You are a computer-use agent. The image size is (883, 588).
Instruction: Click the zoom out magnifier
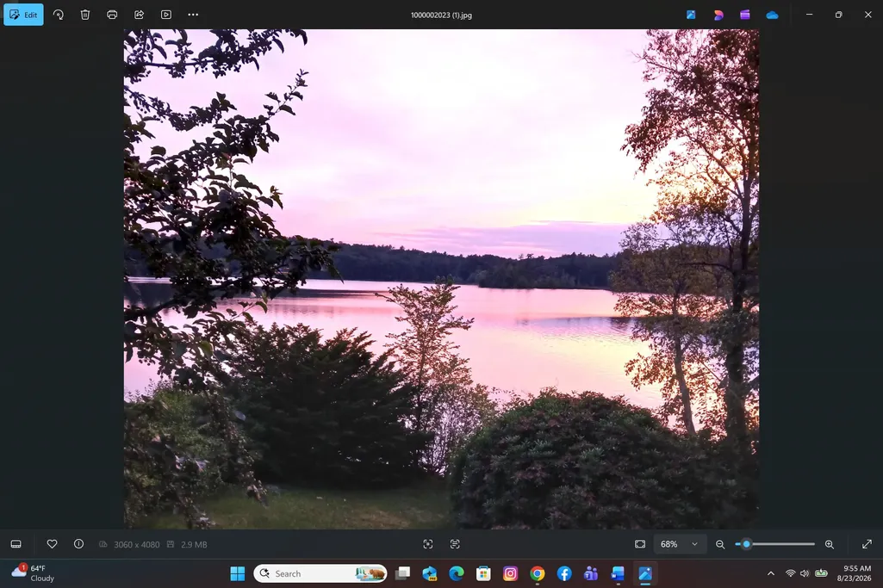point(720,544)
